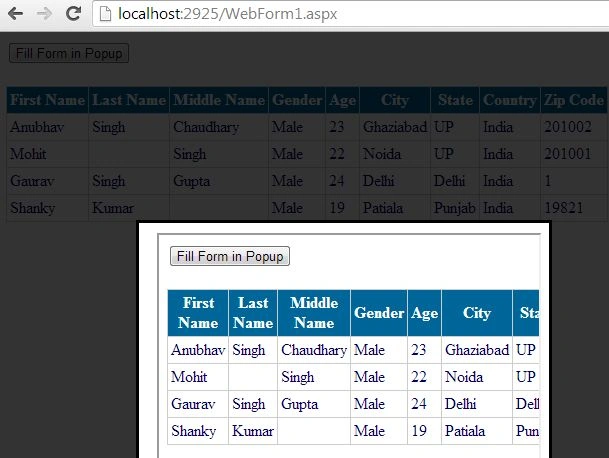The width and height of the screenshot is (609, 458).
Task: Click Ghaziabad in the popup table
Action: click(x=477, y=350)
